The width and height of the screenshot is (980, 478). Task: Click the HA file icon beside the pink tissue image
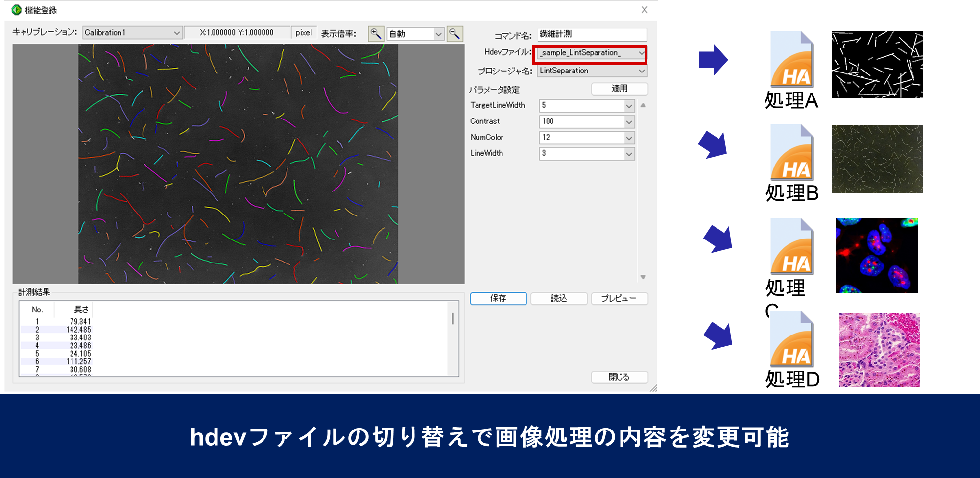click(x=791, y=339)
